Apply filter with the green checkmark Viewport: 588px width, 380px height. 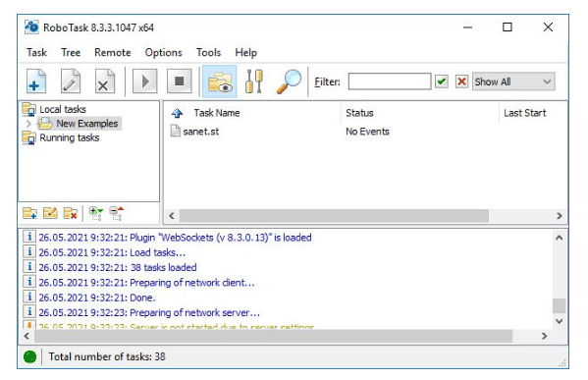[442, 81]
